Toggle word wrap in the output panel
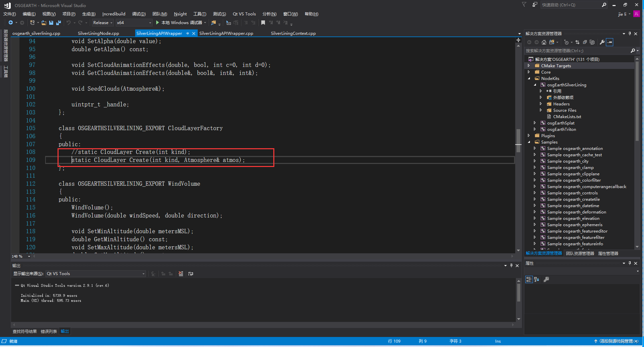Image resolution: width=644 pixels, height=347 pixels. pos(191,274)
